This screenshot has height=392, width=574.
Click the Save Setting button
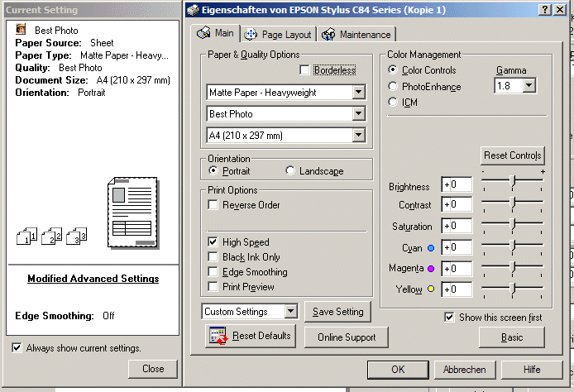pos(337,312)
